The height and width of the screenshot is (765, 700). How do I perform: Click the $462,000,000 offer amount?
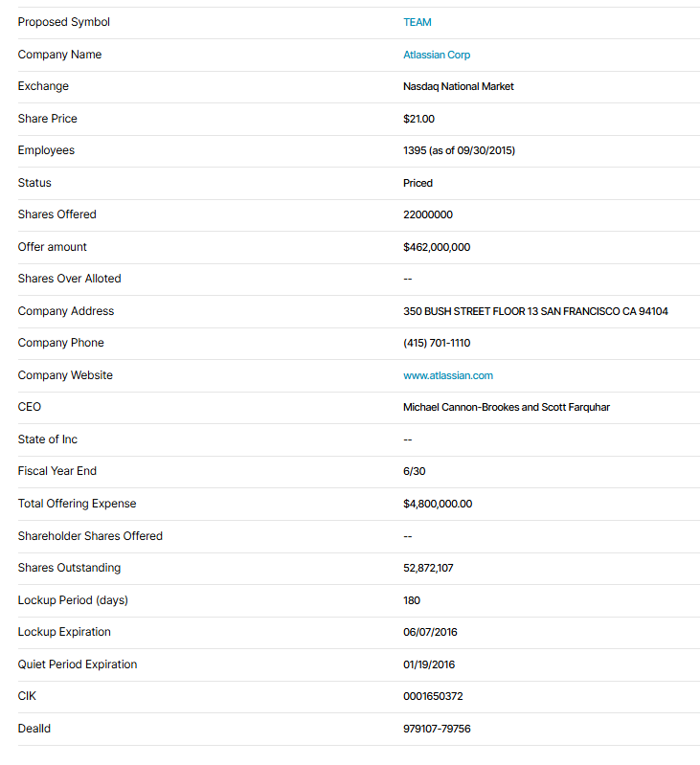[x=437, y=247]
